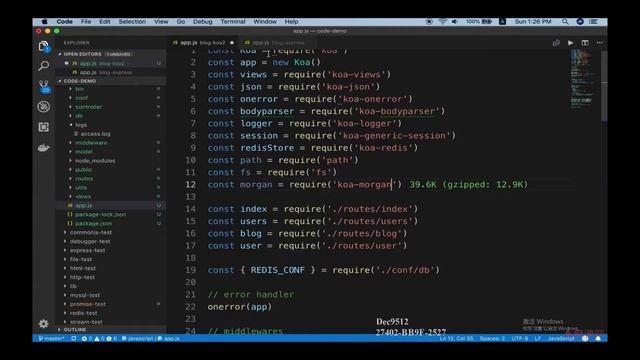The width and height of the screenshot is (640, 360).
Task: Open the Help menu
Action: [291, 22]
